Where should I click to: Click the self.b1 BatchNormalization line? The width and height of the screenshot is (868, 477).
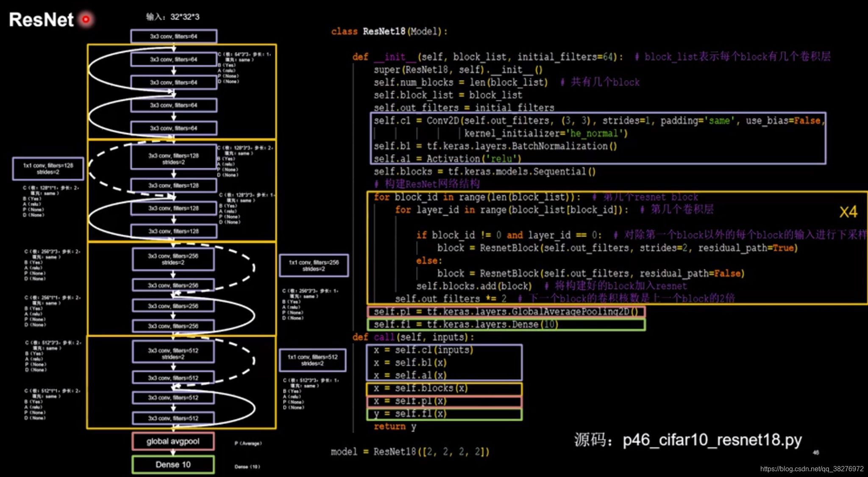[495, 146]
